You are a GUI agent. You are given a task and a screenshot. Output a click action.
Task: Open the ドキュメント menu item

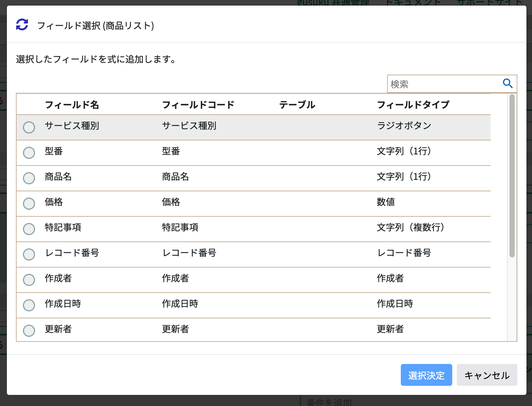413,3
